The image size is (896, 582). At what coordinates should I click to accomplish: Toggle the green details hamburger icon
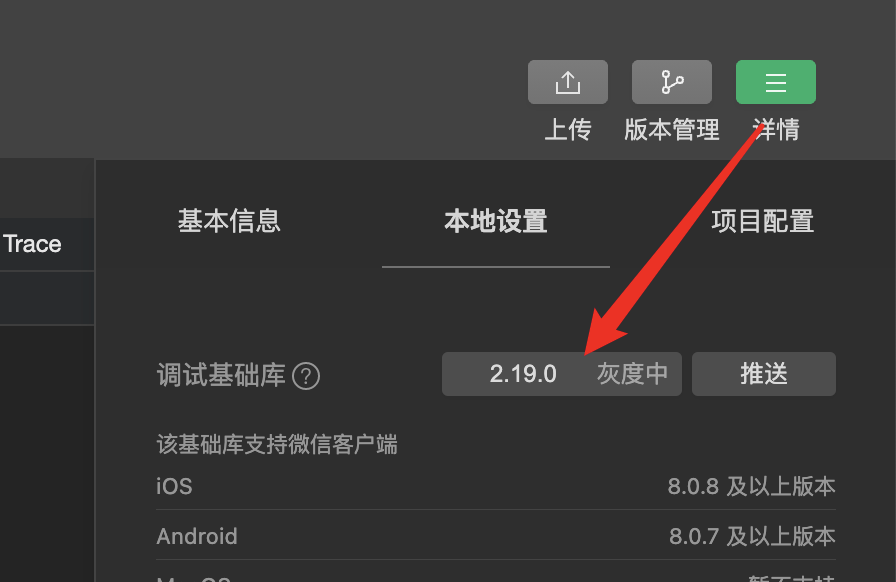[775, 82]
